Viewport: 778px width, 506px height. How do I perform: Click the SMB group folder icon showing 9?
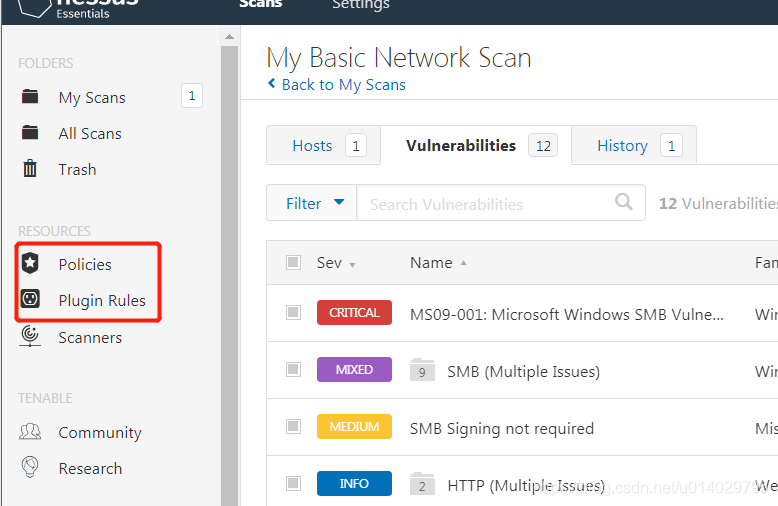(422, 370)
